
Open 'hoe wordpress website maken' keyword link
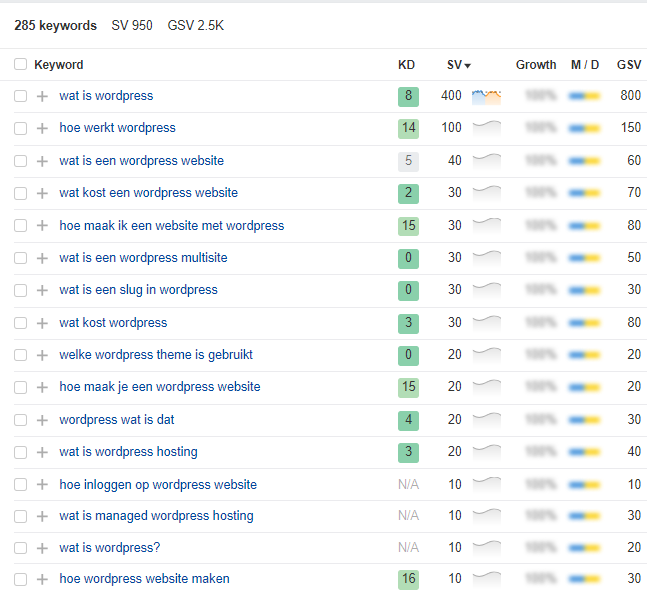pos(144,579)
